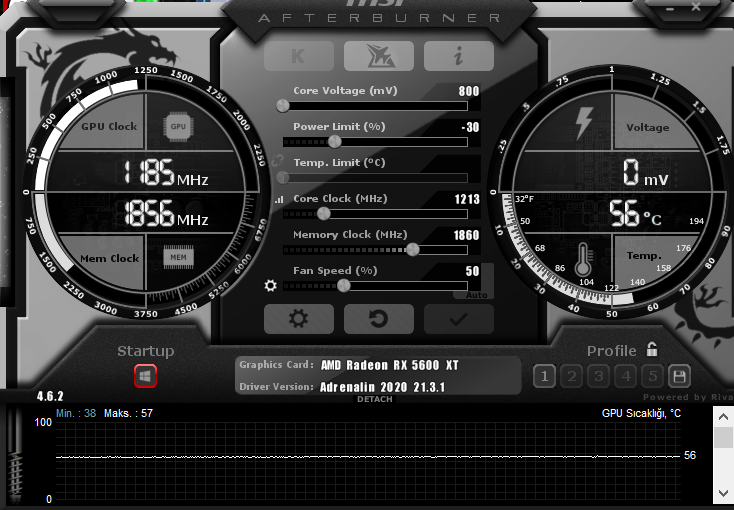Toggle the link icon beside Temp. Limit
The height and width of the screenshot is (510, 734).
(278, 161)
